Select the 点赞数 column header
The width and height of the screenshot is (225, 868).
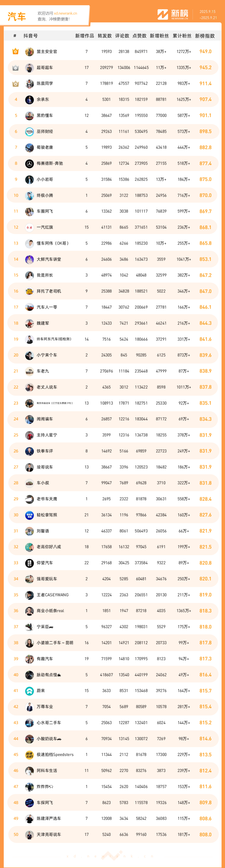click(x=140, y=36)
